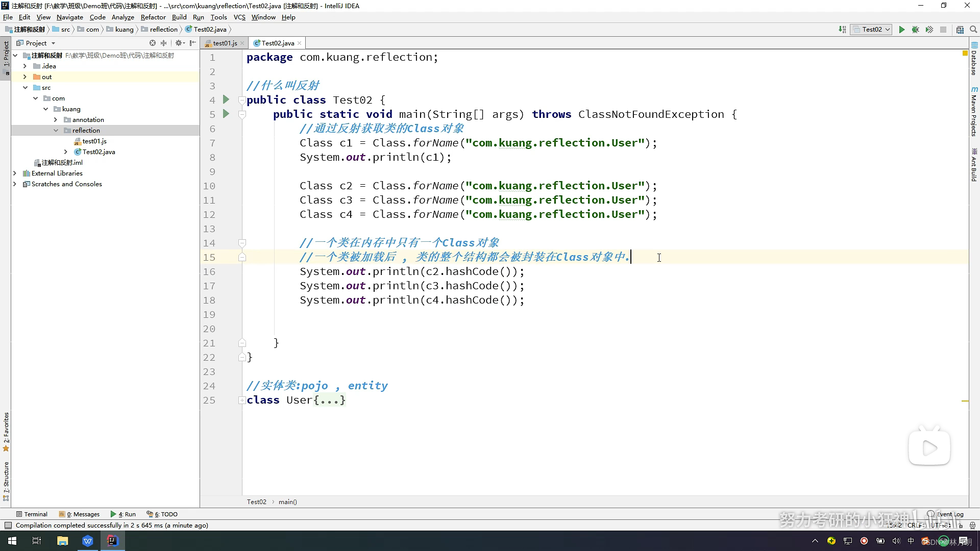This screenshot has height=551, width=980.
Task: Click the Test02.java editor tab
Action: tap(277, 43)
